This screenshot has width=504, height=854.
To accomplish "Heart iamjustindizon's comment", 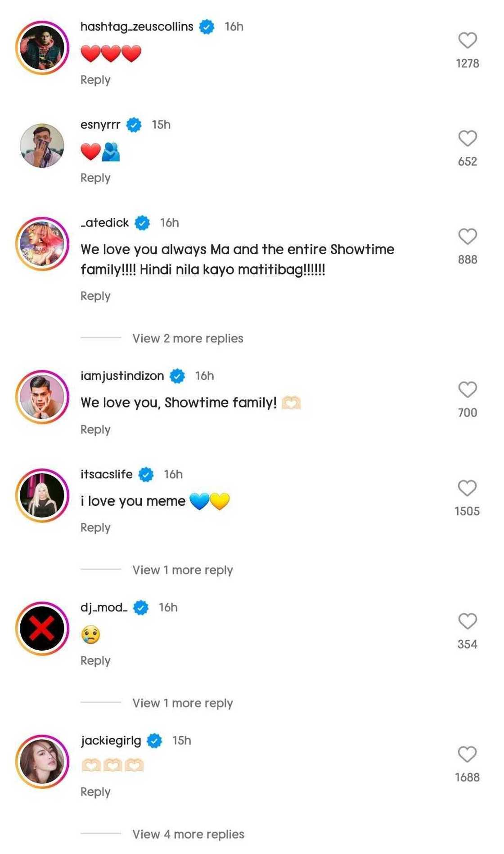I will click(467, 390).
